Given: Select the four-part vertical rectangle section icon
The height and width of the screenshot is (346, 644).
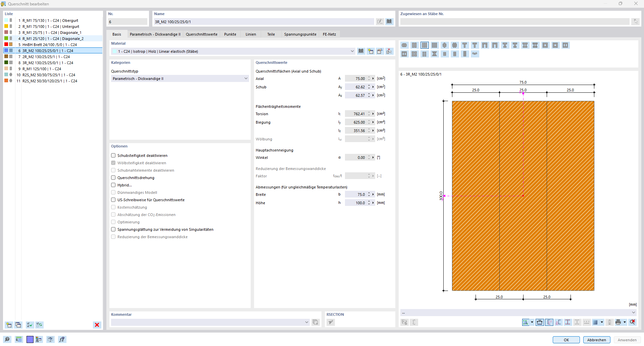Looking at the screenshot, I should click(x=435, y=45).
